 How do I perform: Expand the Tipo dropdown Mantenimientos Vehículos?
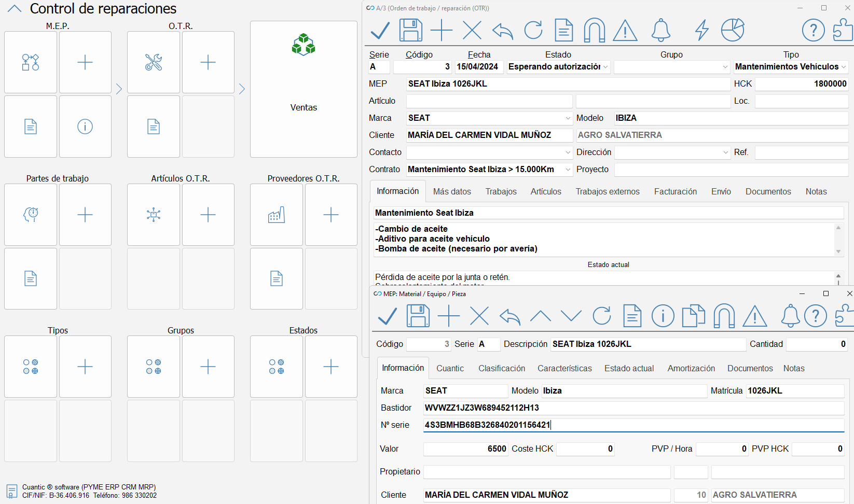[844, 67]
